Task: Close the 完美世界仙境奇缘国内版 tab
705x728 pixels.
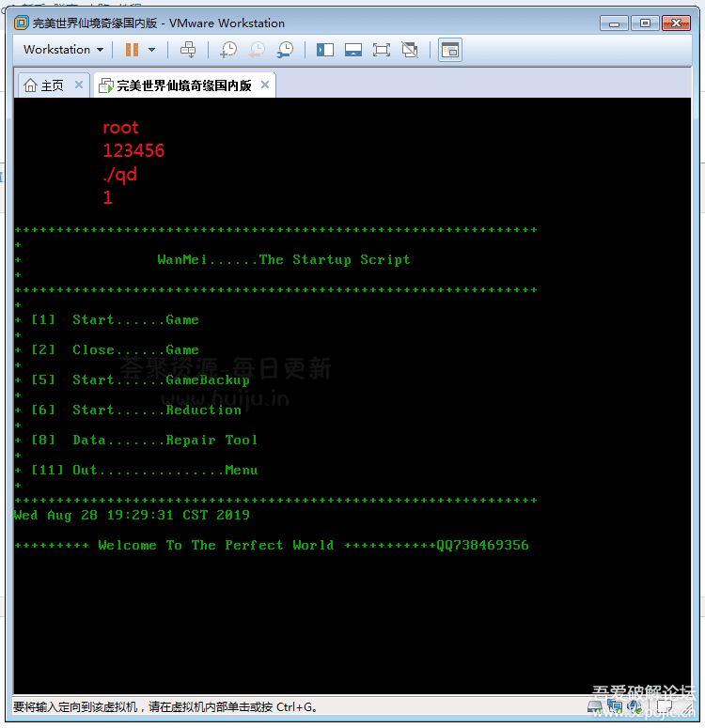Action: (x=265, y=85)
